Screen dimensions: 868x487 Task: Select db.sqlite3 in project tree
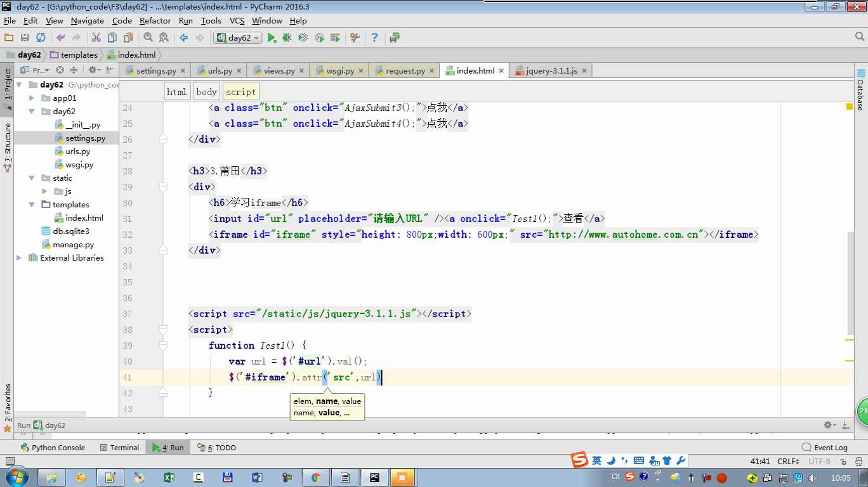(x=71, y=231)
